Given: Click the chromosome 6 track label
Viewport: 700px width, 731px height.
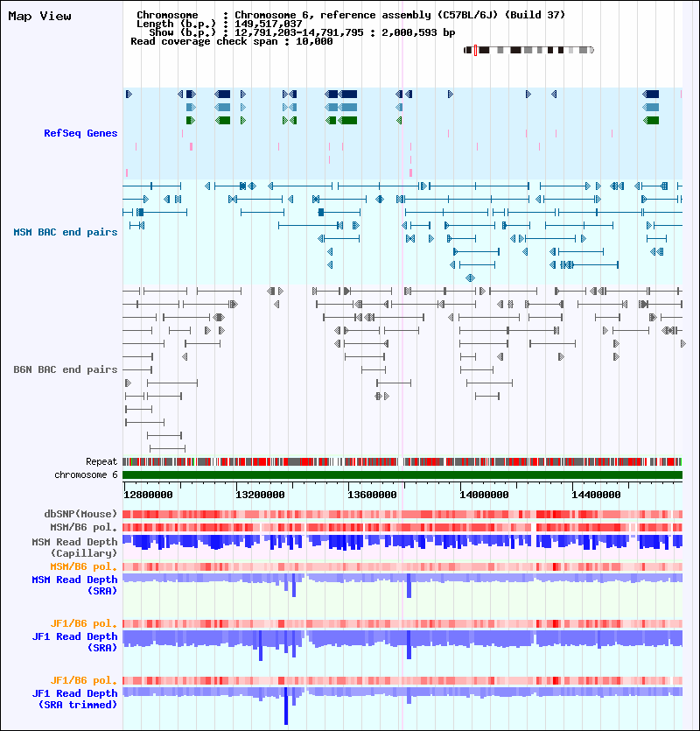Looking at the screenshot, I should tap(87, 474).
